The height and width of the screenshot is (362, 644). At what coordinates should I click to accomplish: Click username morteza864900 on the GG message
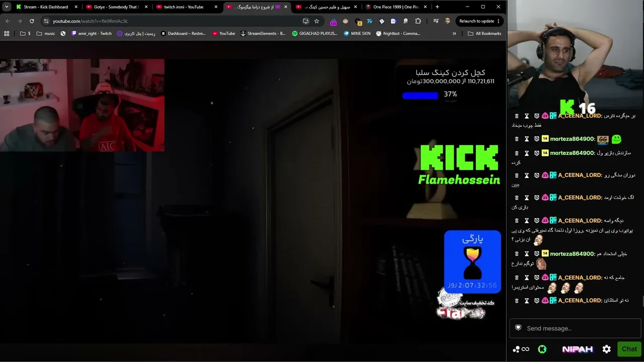coord(573,139)
